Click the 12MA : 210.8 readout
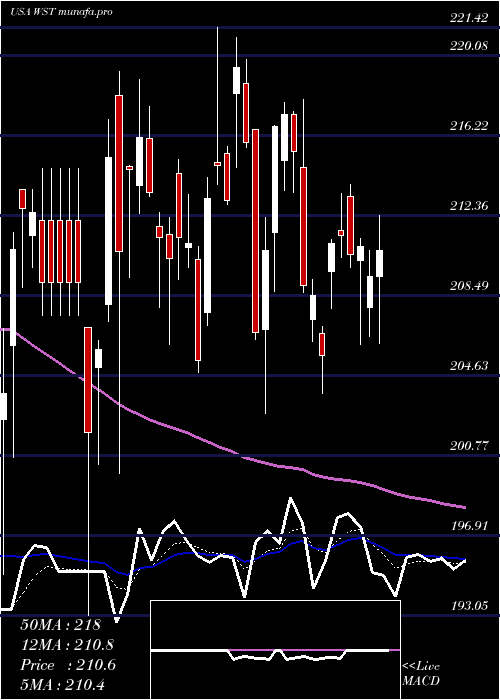The height and width of the screenshot is (700, 500). 67,645
